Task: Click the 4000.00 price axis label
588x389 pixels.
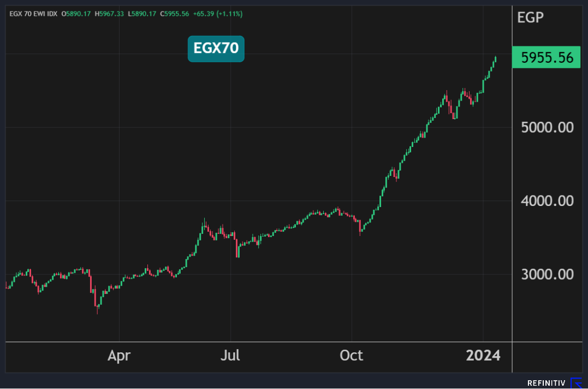Action: pyautogui.click(x=547, y=201)
